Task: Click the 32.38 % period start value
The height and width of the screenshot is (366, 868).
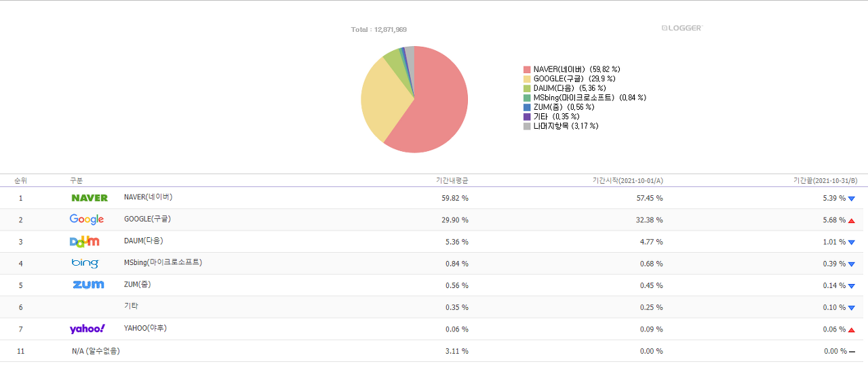Action: pyautogui.click(x=649, y=220)
